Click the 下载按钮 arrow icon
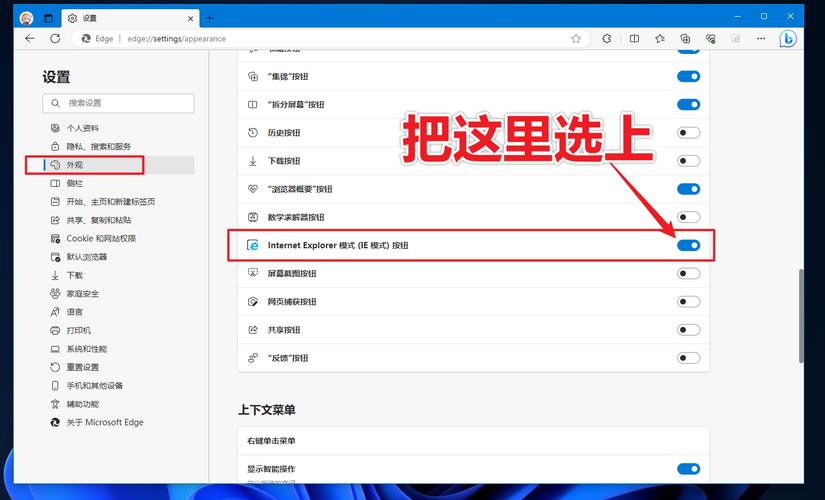 pos(253,161)
